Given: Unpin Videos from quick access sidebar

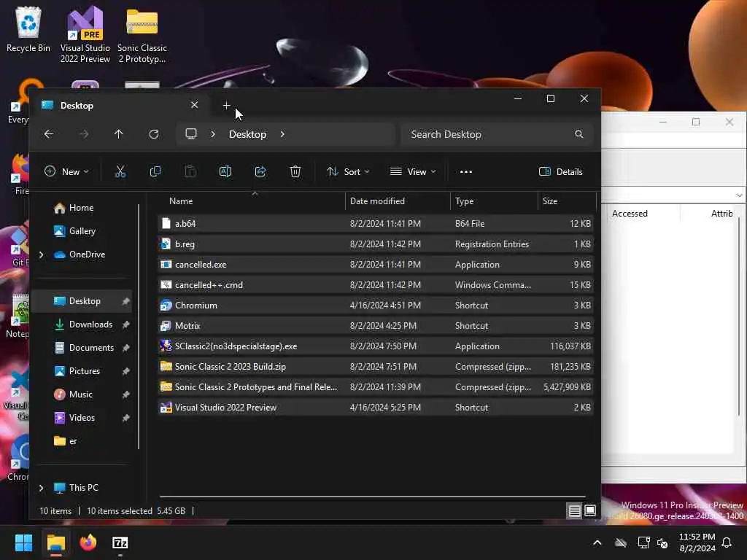Looking at the screenshot, I should 125,418.
